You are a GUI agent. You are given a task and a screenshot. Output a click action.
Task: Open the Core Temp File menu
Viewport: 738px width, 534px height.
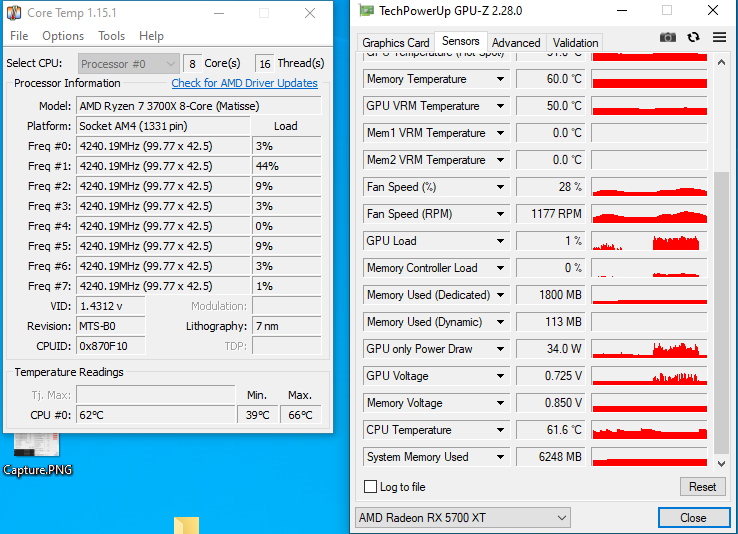(x=19, y=36)
